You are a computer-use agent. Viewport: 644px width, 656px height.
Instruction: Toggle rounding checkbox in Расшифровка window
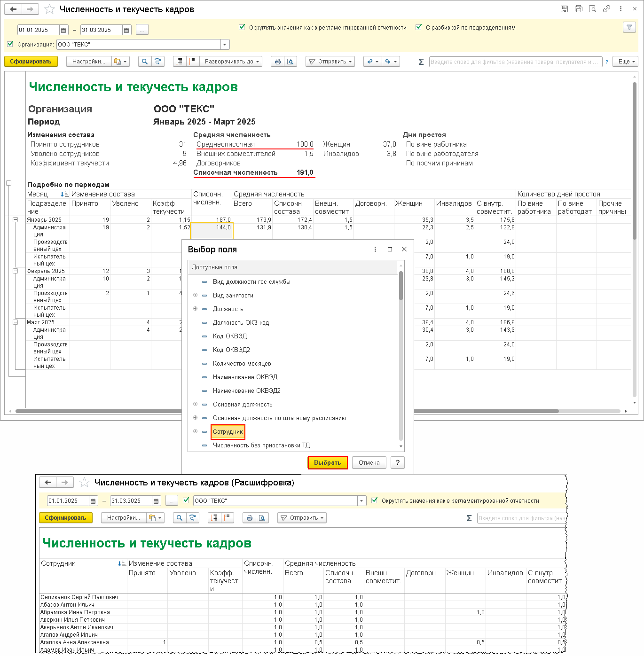pyautogui.click(x=375, y=500)
